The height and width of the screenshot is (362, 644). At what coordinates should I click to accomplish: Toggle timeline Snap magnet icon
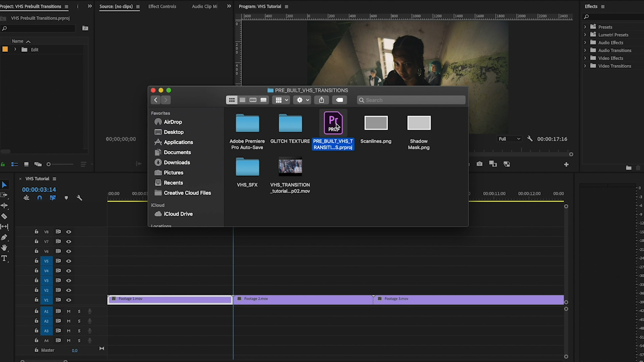click(x=39, y=198)
